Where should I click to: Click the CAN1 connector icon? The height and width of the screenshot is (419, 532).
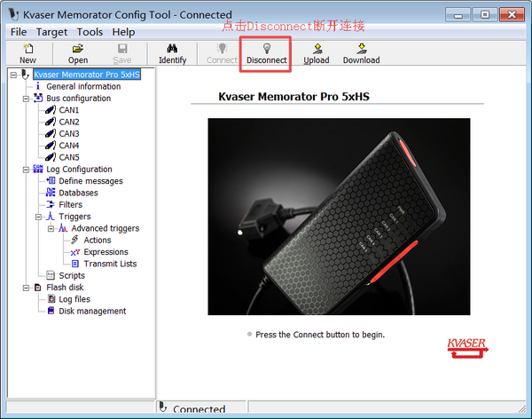(x=51, y=110)
